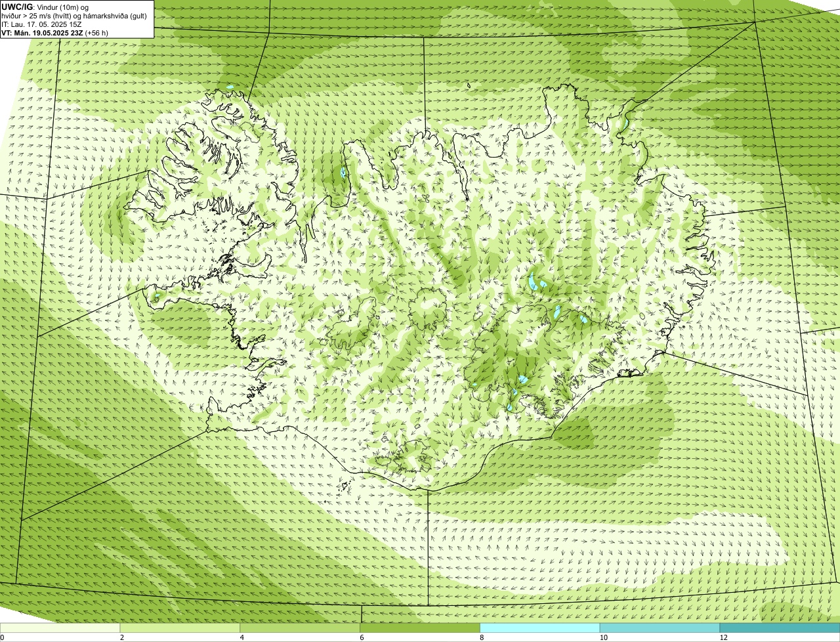This screenshot has height=642, width=840.
Task: Click the legend scale label '8'
Action: click(482, 637)
